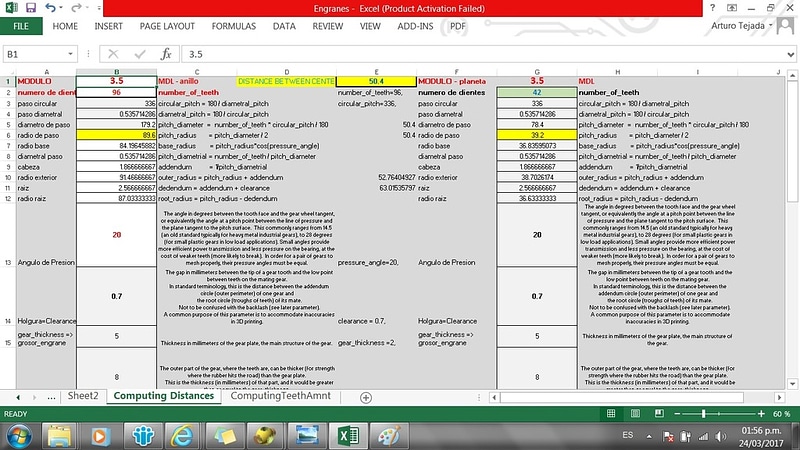
Task: Select yellow cell E1 with 50.4
Action: [377, 81]
